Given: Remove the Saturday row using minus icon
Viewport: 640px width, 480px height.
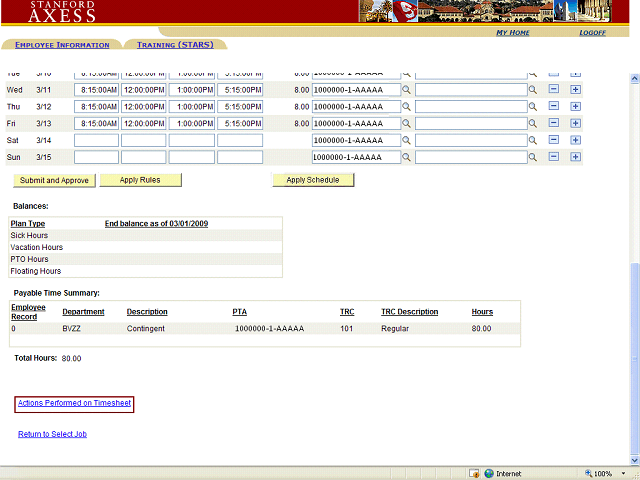Looking at the screenshot, I should pyautogui.click(x=553, y=141).
